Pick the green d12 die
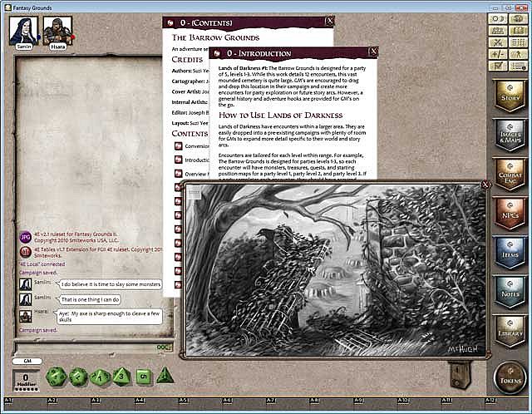The image size is (532, 414). pos(78,377)
